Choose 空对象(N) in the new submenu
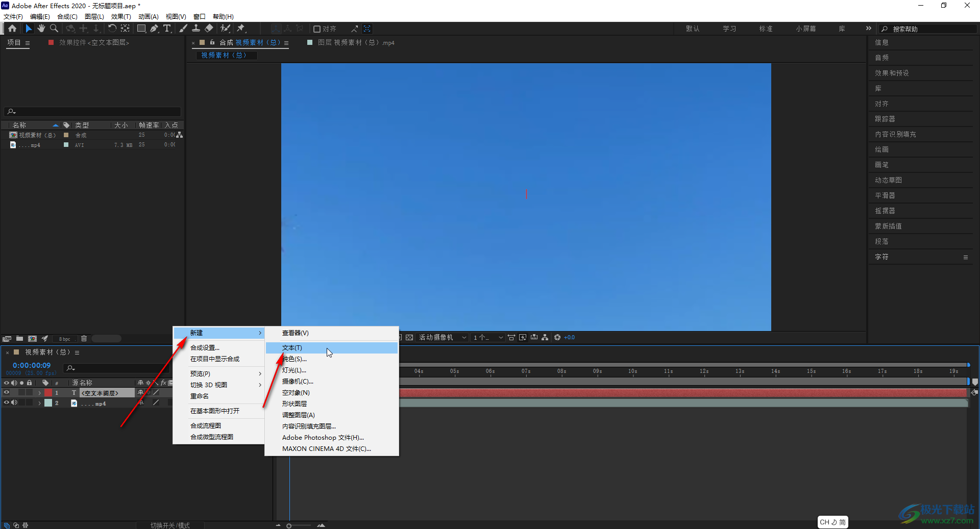 tap(331, 393)
